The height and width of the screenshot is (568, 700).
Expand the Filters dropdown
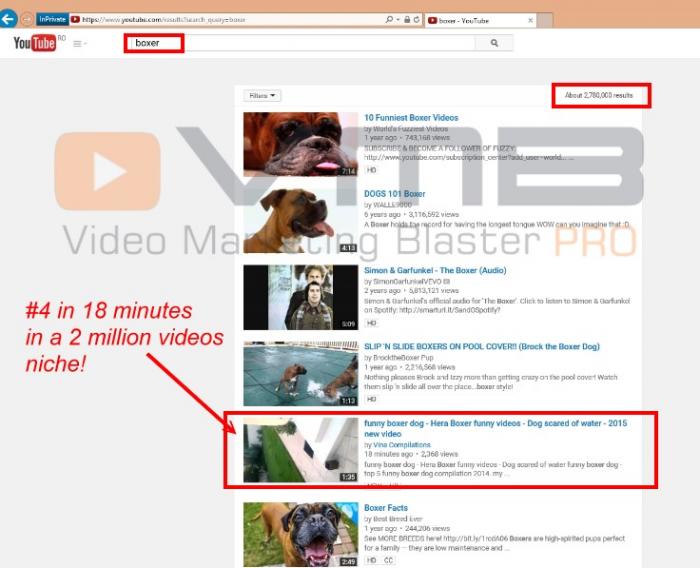[x=262, y=96]
